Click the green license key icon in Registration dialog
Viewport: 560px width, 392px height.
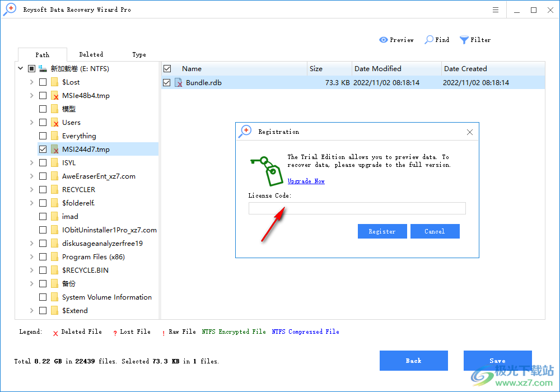267,169
